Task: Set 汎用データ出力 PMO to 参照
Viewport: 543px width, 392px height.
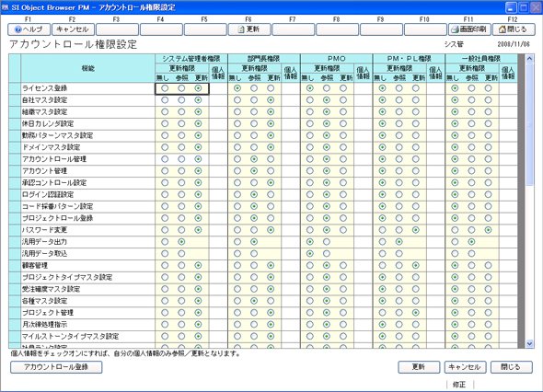Action: [x=327, y=242]
